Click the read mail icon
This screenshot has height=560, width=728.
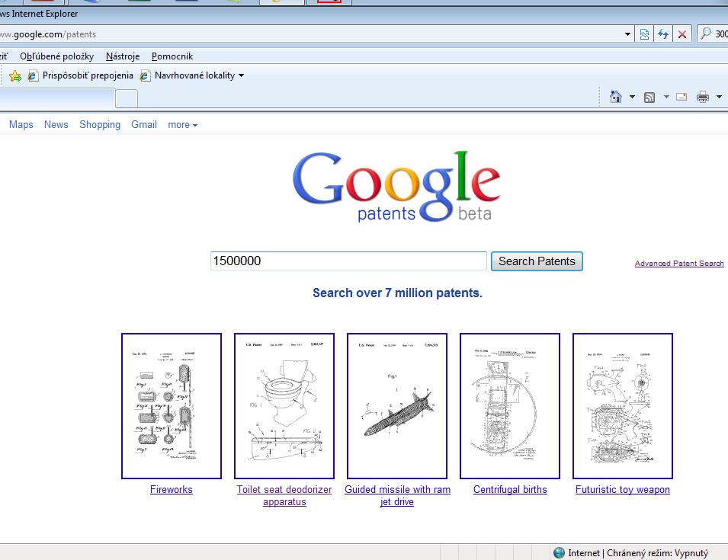[681, 97]
